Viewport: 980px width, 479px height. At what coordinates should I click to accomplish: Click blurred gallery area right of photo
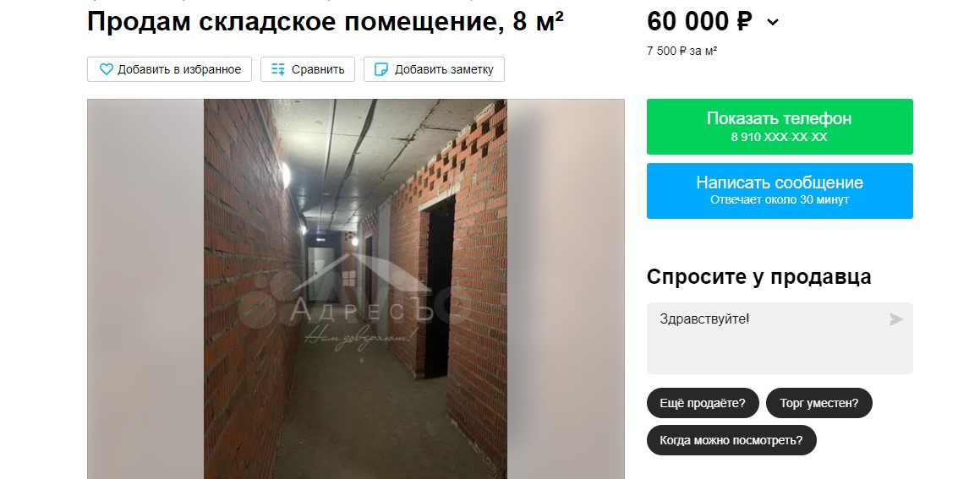(x=566, y=289)
